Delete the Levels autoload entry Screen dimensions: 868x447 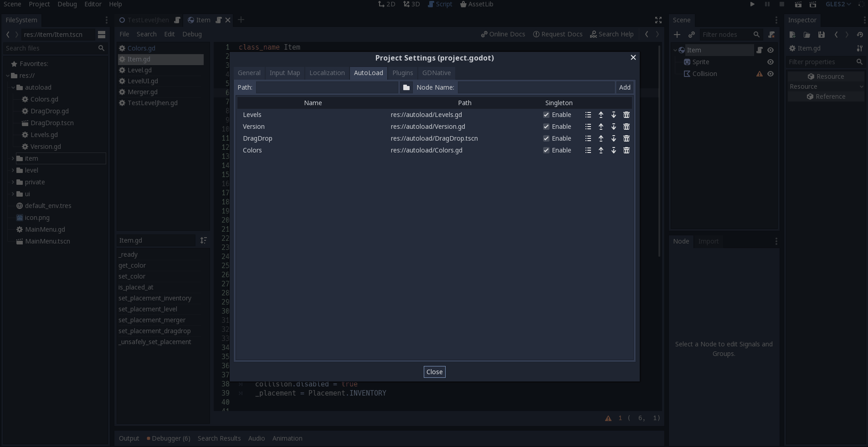pos(626,115)
